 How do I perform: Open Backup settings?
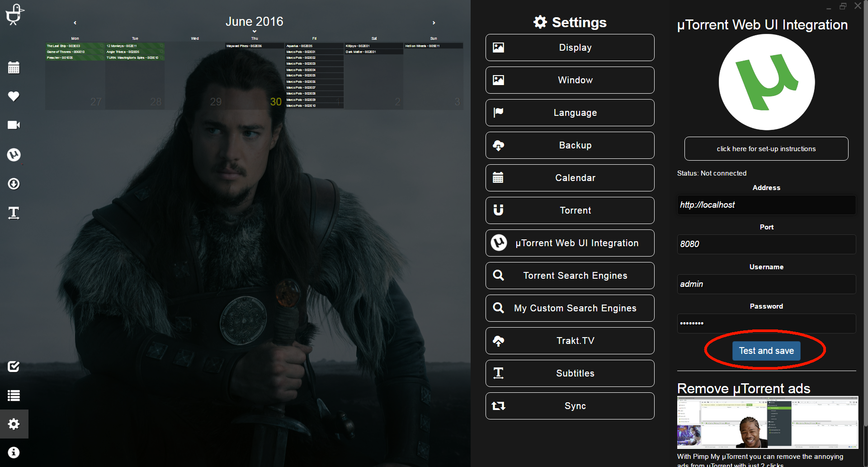point(570,145)
